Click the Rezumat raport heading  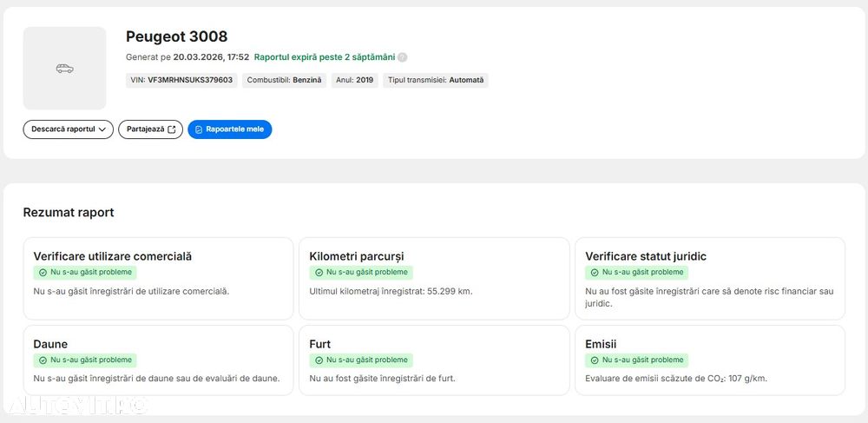[69, 213]
